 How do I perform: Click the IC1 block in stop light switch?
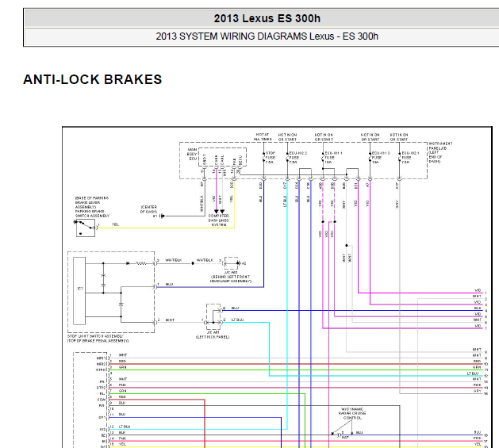pos(79,291)
